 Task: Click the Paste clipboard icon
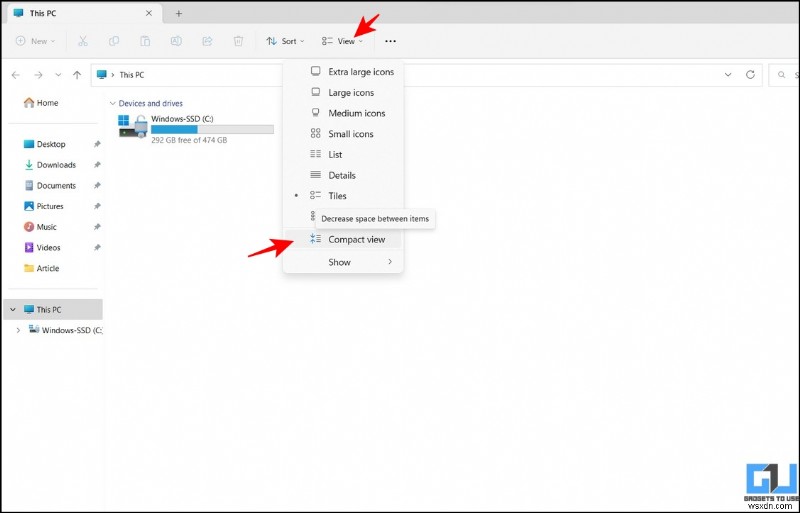pos(145,41)
